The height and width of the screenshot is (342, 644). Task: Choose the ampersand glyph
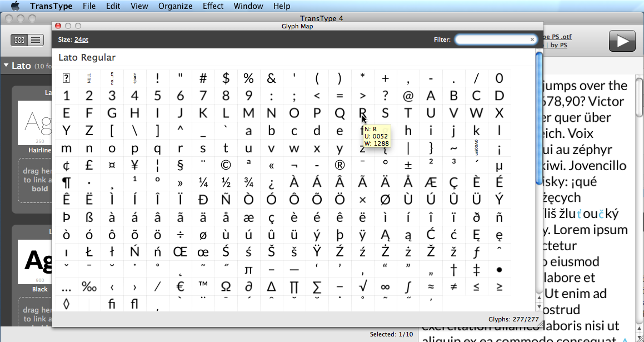point(271,78)
